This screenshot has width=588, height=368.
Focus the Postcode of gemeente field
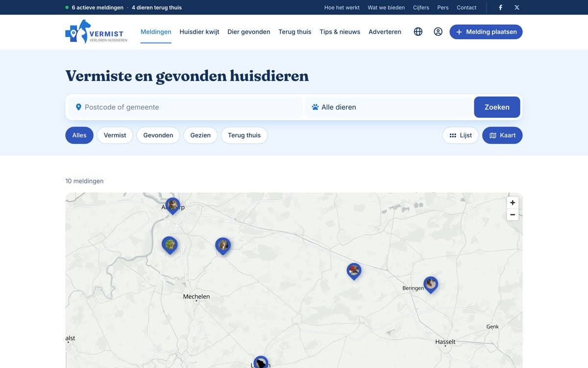[185, 107]
